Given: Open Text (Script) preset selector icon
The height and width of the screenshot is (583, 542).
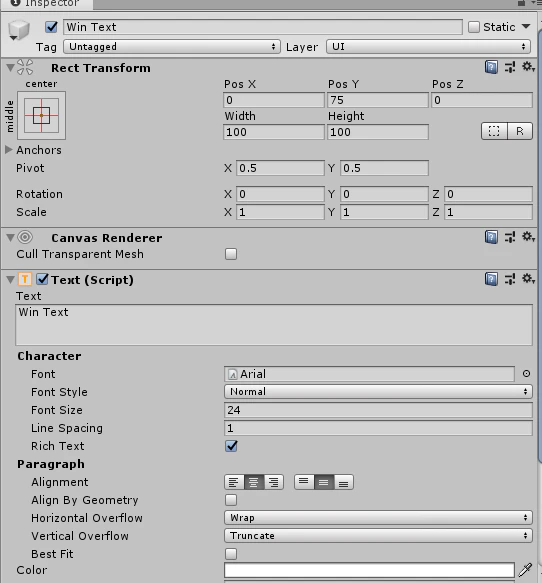Looking at the screenshot, I should (510, 279).
